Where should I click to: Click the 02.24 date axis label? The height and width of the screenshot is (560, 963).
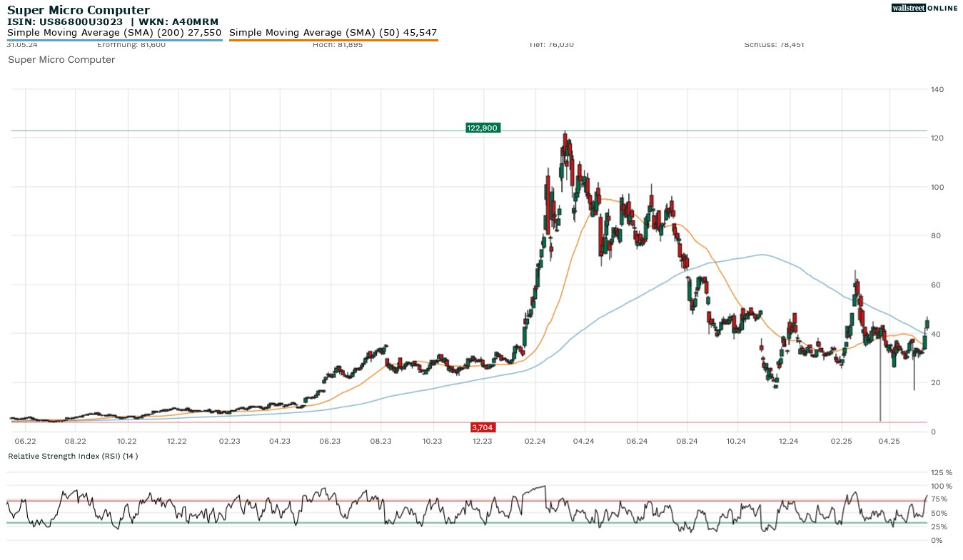(x=535, y=442)
